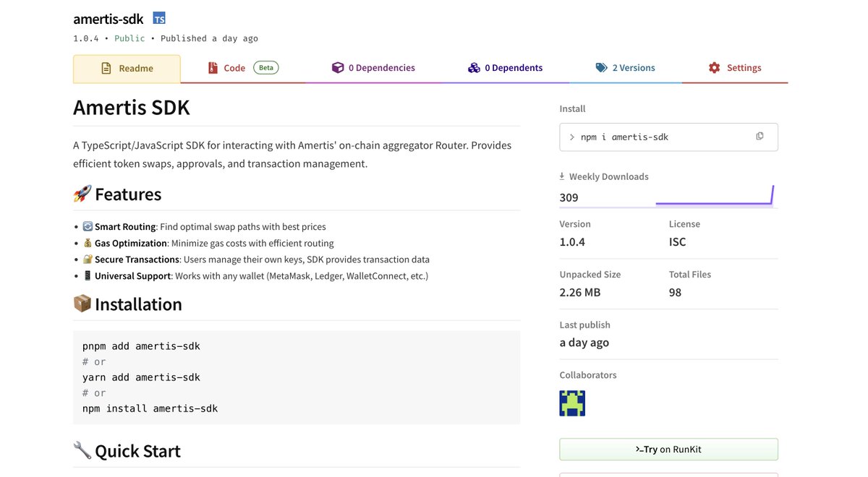Click the Gas Optimization money bag emoji
The image size is (868, 477).
pos(88,243)
